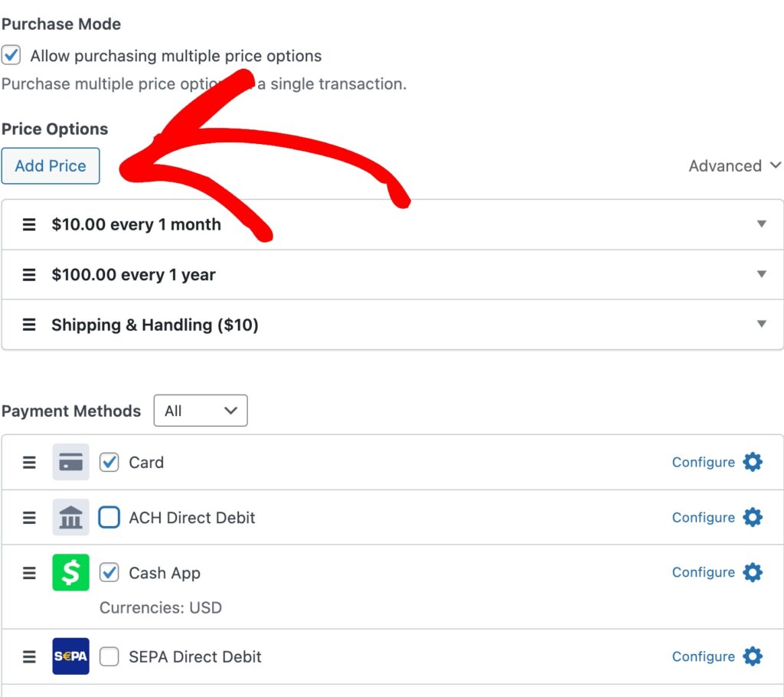Expand the $10.00 every 1 month price
This screenshot has height=697, width=784.
pyautogui.click(x=761, y=224)
